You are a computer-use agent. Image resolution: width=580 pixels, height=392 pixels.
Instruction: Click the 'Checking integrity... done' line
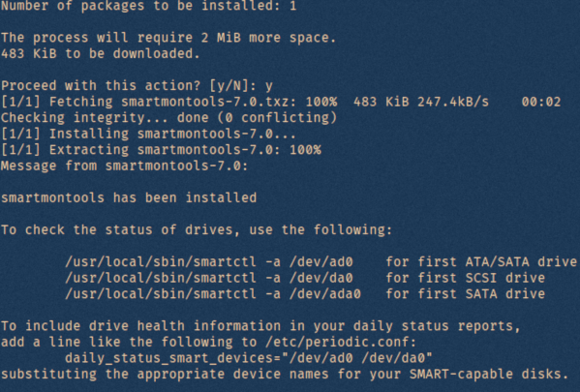(x=169, y=118)
